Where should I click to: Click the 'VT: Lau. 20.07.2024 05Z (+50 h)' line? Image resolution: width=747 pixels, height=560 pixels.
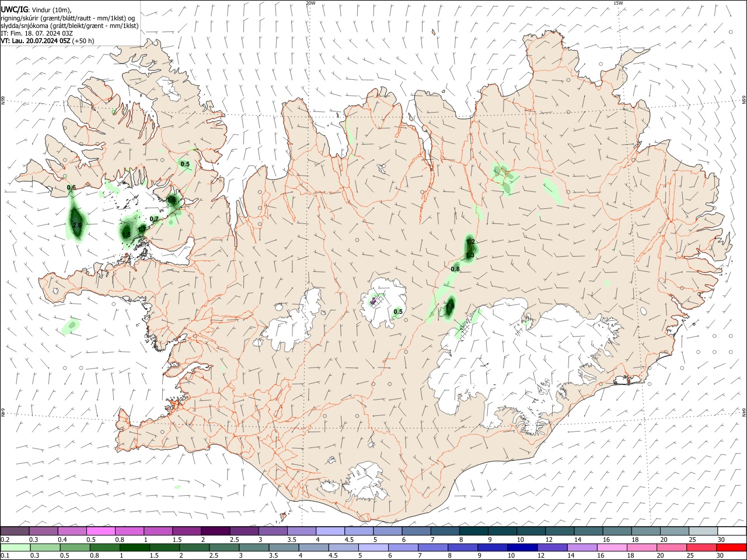47,41
